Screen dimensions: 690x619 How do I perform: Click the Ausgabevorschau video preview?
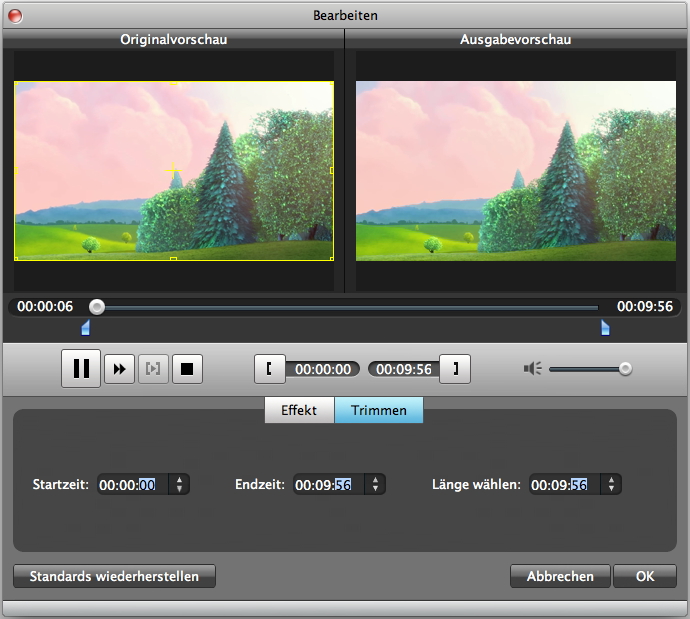click(516, 171)
